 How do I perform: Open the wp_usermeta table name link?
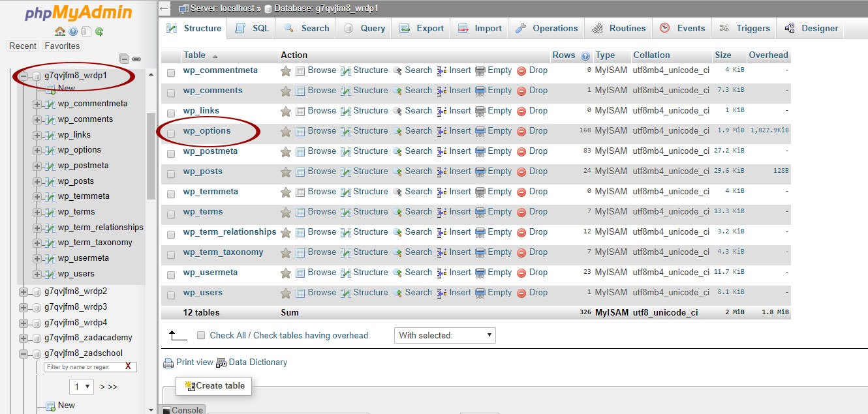point(210,273)
